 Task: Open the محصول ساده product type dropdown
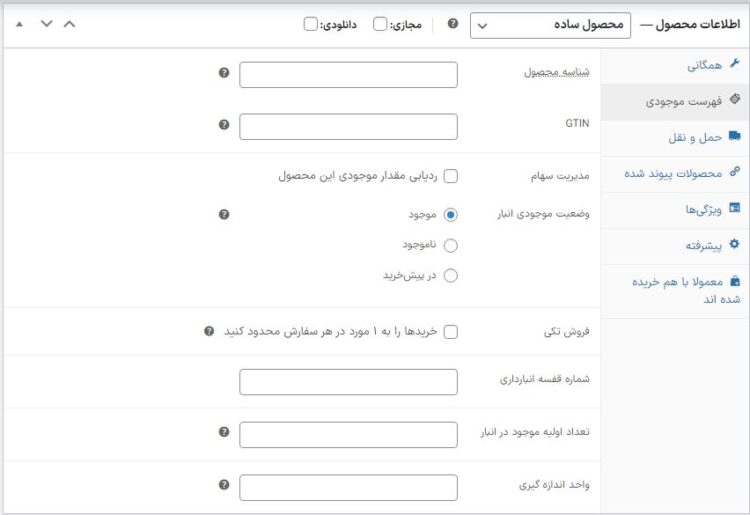pyautogui.click(x=550, y=25)
